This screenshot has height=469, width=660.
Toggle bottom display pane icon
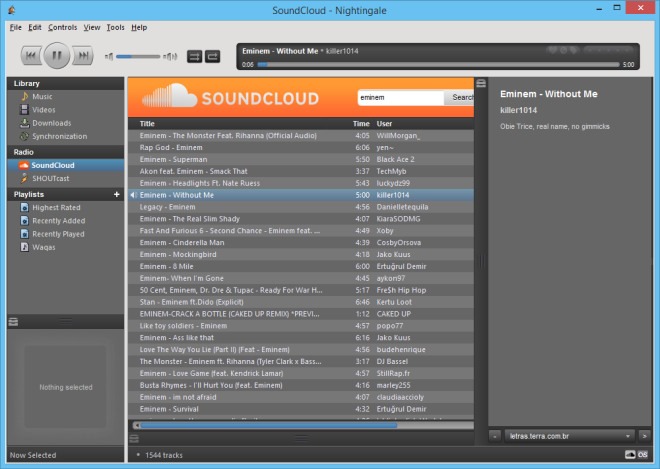click(134, 439)
